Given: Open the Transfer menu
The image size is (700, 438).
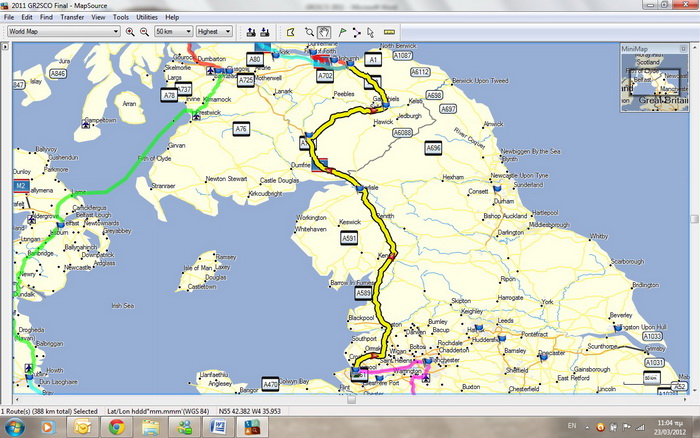Looking at the screenshot, I should pos(72,17).
